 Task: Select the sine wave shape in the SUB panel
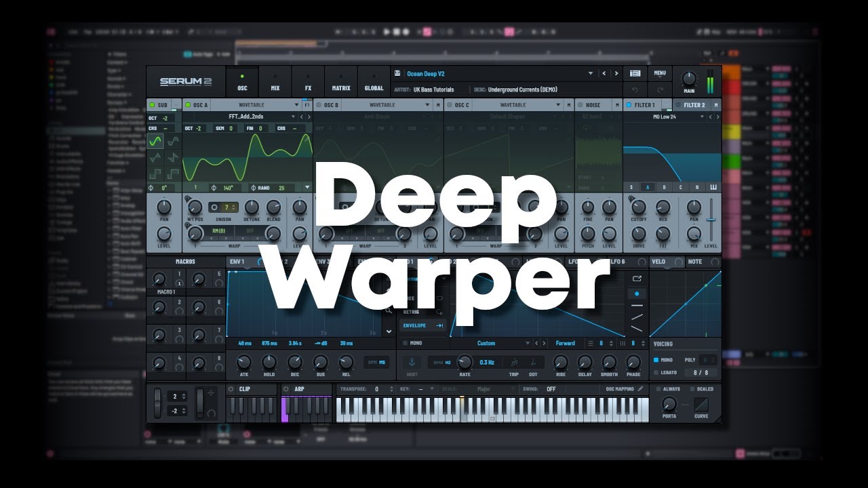(x=155, y=142)
